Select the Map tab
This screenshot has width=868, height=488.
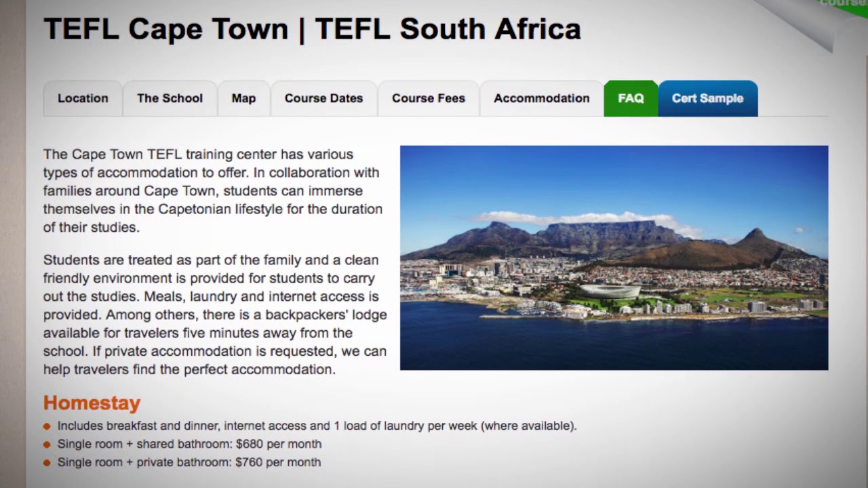[243, 98]
